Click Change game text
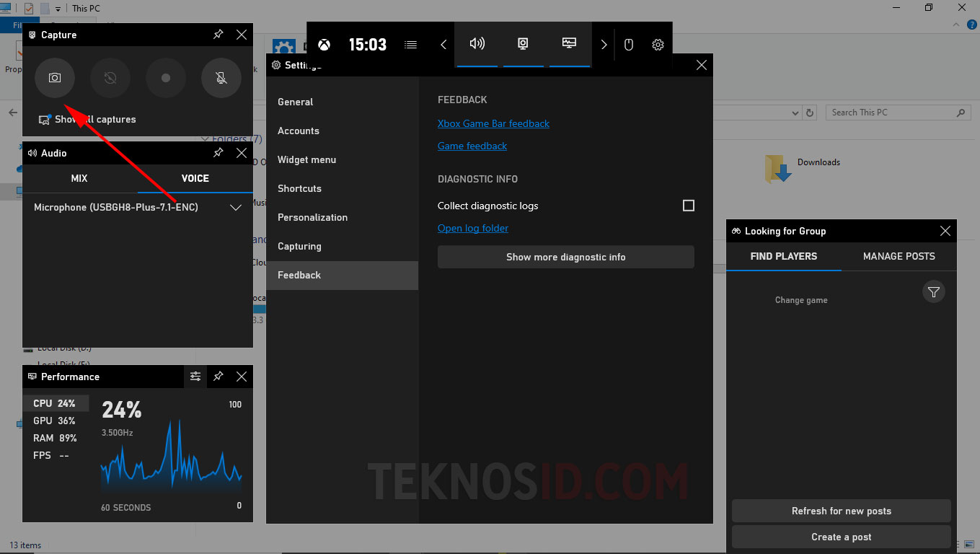Screen dimensions: 980x554 [x=801, y=300]
